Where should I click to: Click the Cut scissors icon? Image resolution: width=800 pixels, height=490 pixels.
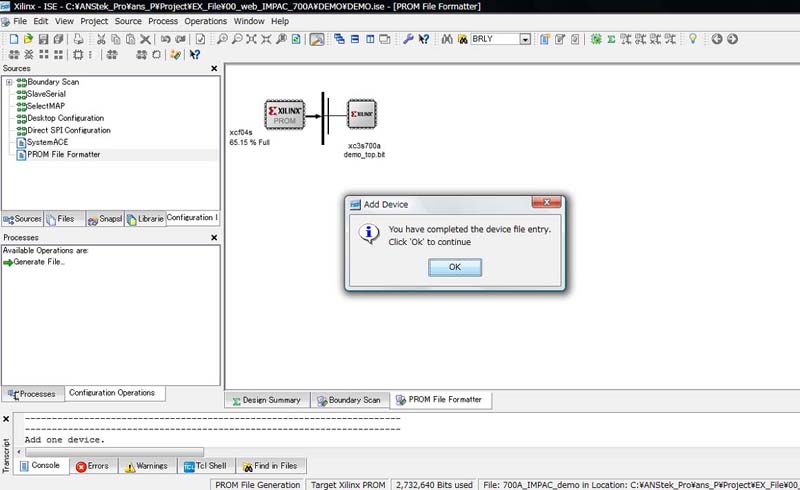[101, 39]
